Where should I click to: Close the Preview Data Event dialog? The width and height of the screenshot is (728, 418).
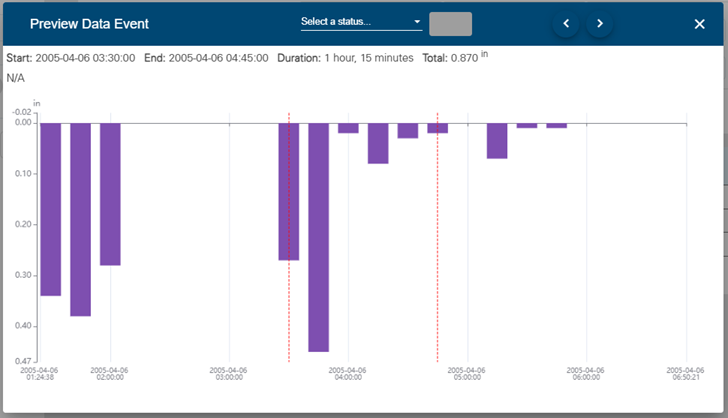click(700, 24)
